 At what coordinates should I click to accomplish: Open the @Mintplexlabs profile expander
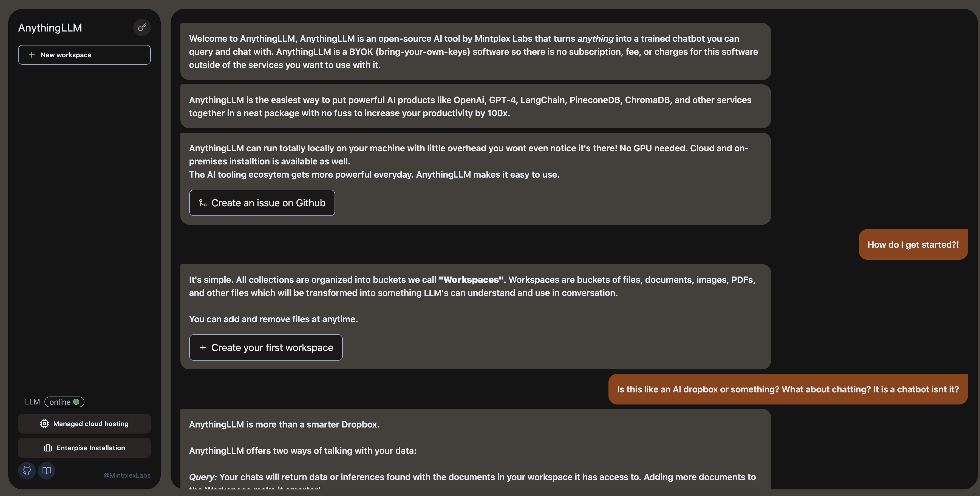(126, 475)
